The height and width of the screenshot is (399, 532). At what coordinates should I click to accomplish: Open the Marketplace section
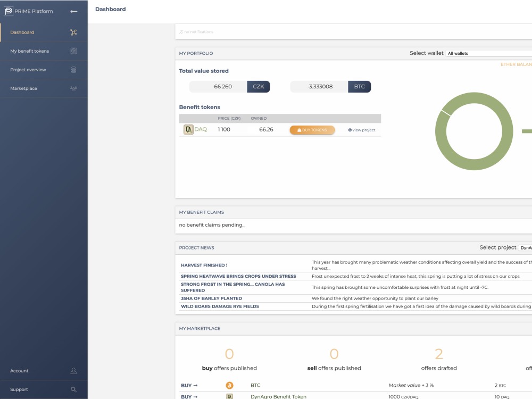tap(44, 88)
